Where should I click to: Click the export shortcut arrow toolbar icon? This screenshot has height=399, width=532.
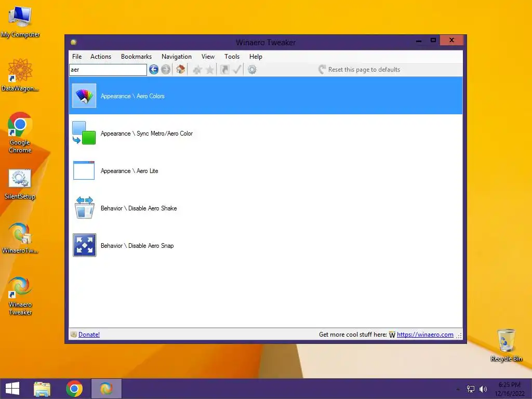[224, 70]
